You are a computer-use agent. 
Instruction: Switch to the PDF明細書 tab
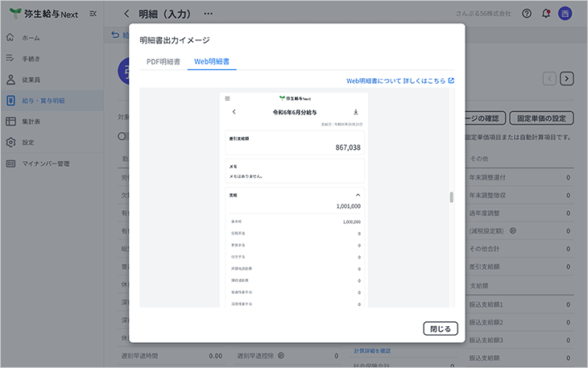click(164, 61)
